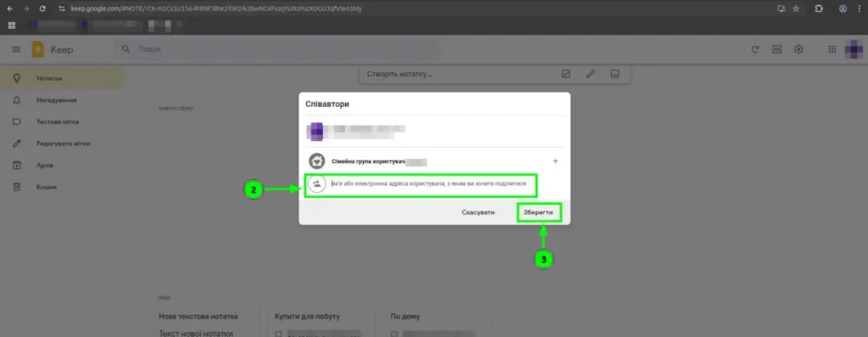This screenshot has height=337, width=868.
Task: Click the lightbulb notes icon
Action: point(17,79)
